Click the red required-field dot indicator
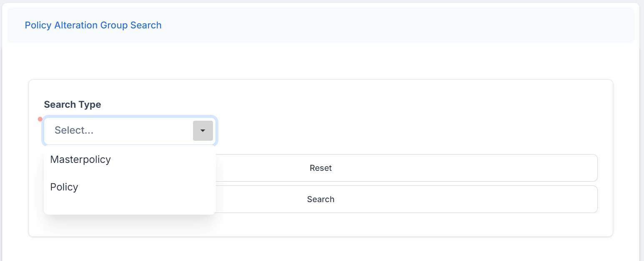This screenshot has width=644, height=261. point(40,119)
